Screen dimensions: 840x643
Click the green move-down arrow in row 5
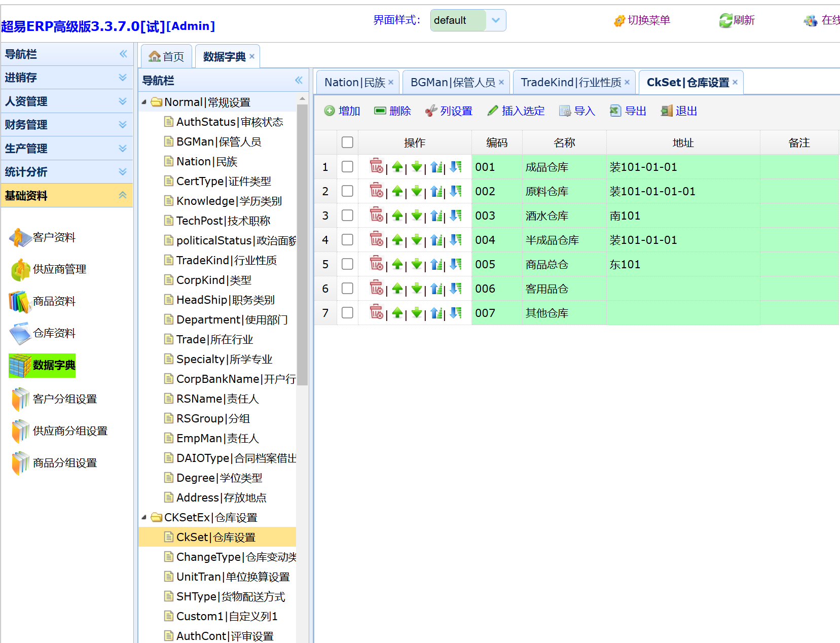(x=417, y=264)
